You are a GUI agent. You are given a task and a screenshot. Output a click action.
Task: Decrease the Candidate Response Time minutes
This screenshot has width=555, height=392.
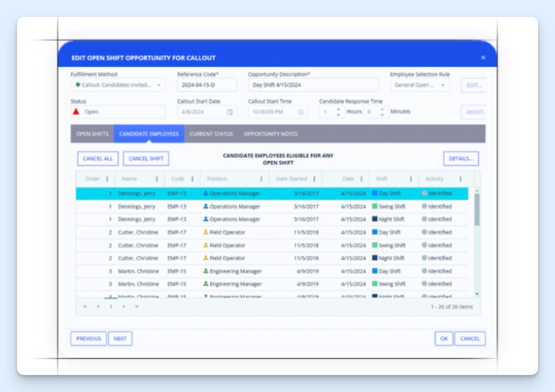click(x=382, y=115)
